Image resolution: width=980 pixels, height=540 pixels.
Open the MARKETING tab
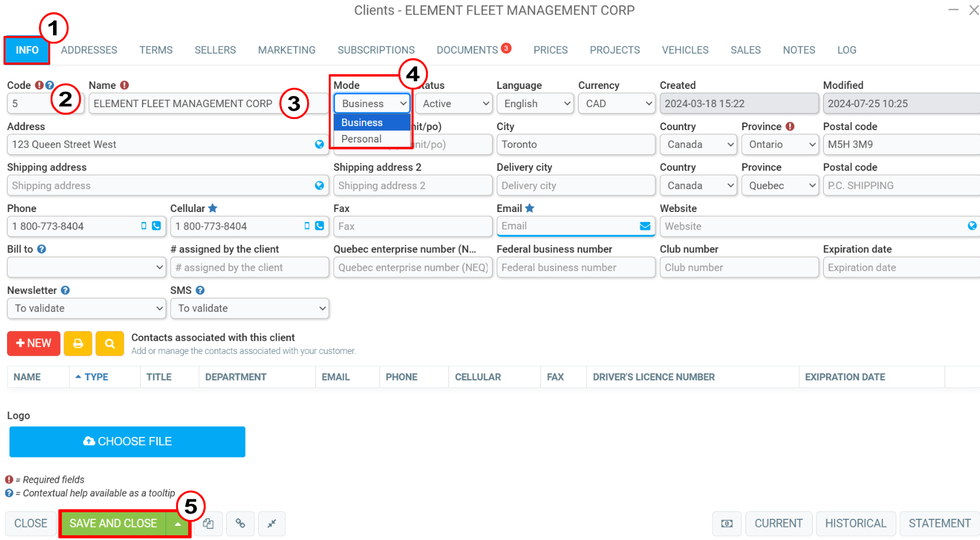tap(287, 50)
